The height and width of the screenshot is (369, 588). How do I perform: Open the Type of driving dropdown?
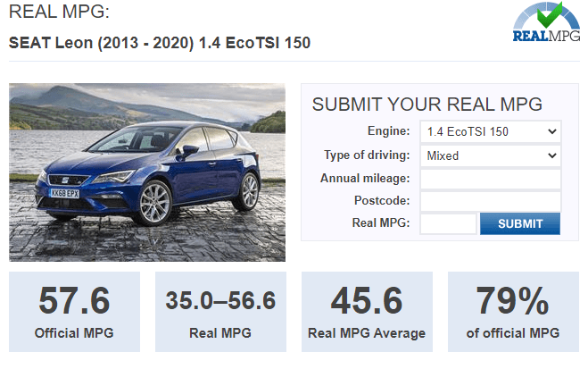click(x=491, y=155)
